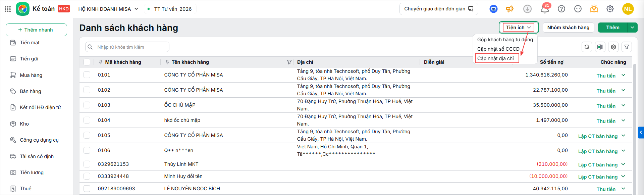Go to Mua hàng module

[31, 75]
